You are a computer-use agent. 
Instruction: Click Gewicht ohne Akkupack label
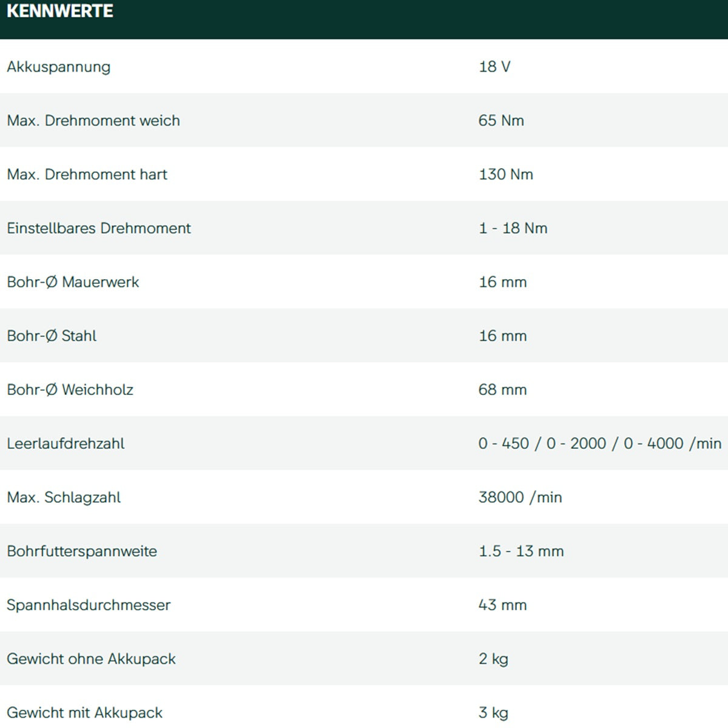(91, 659)
